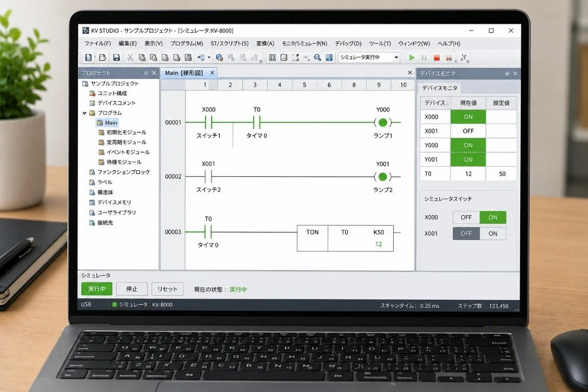Stop the simulator with red square icon

pyautogui.click(x=437, y=58)
